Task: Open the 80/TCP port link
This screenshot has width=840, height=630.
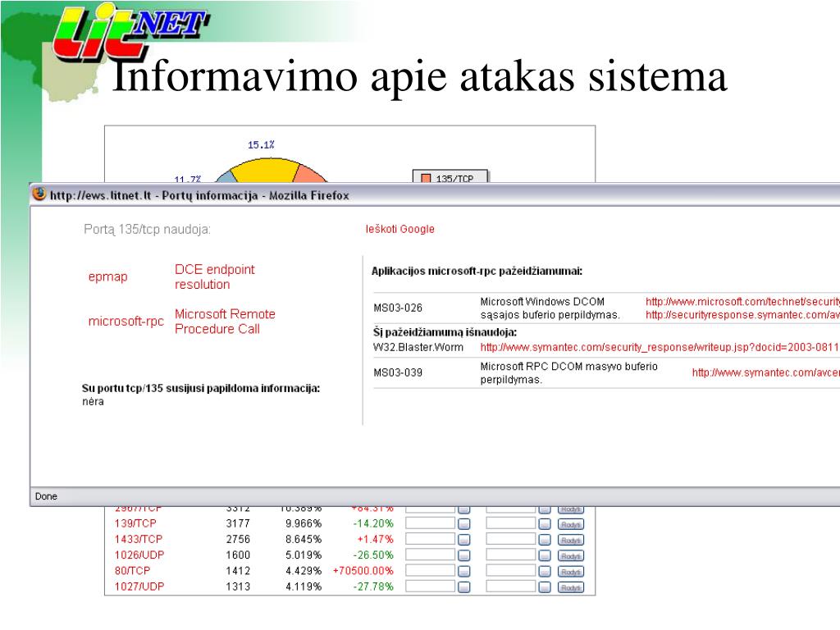Action: click(132, 571)
